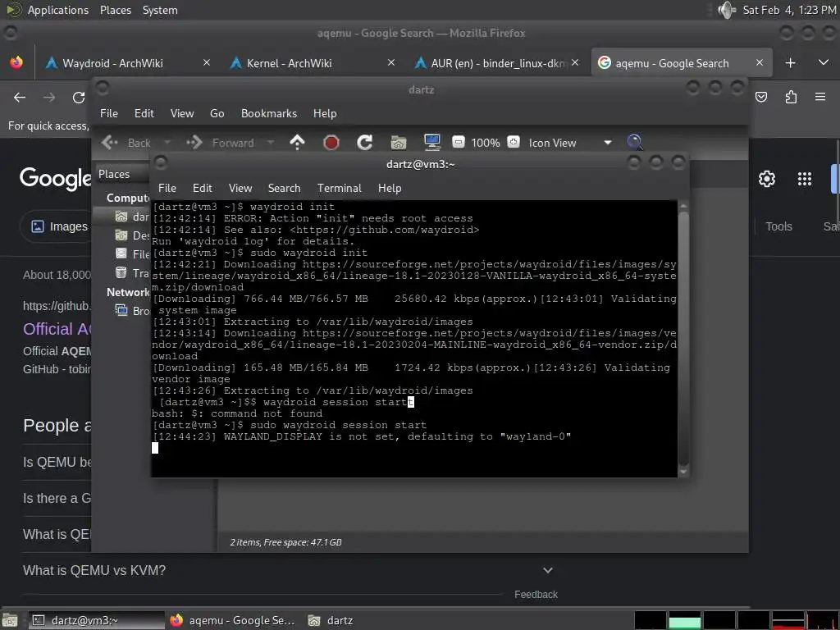Open File menu in dartz file manager
The width and height of the screenshot is (840, 630).
109,113
